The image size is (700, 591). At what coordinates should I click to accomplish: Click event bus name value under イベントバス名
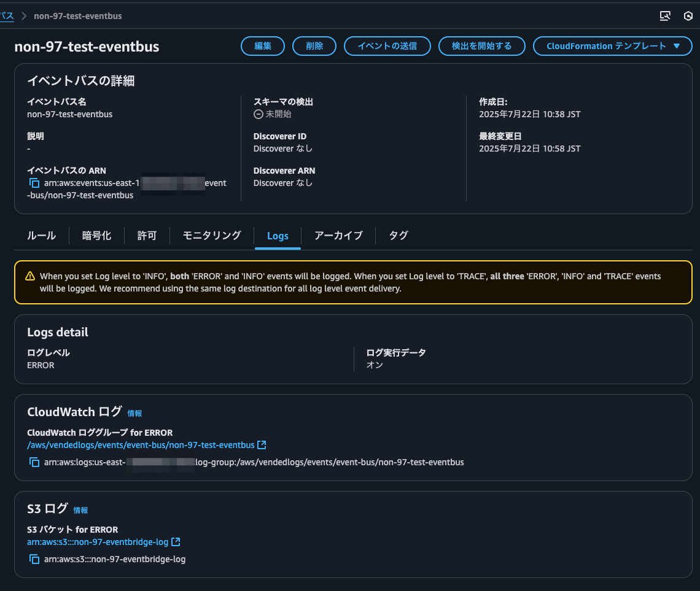69,114
